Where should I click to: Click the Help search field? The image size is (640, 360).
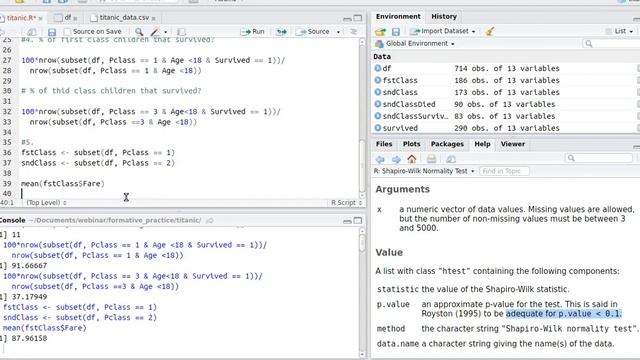tap(599, 158)
